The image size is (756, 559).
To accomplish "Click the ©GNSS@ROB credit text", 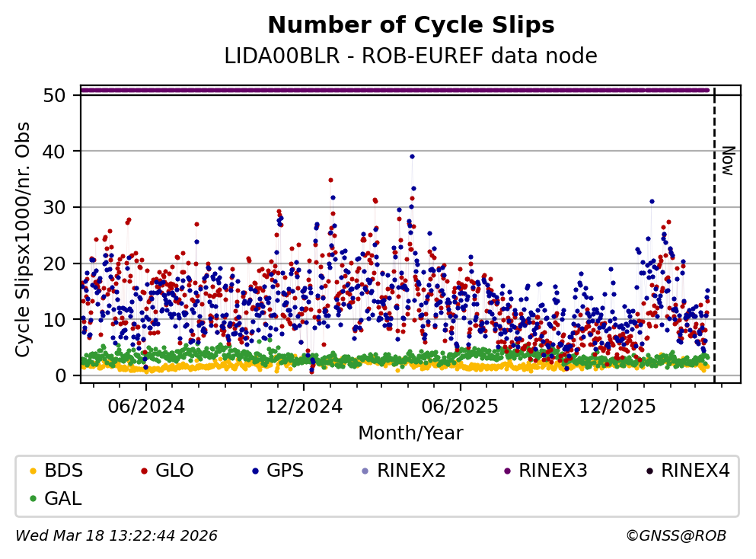I will click(675, 536).
